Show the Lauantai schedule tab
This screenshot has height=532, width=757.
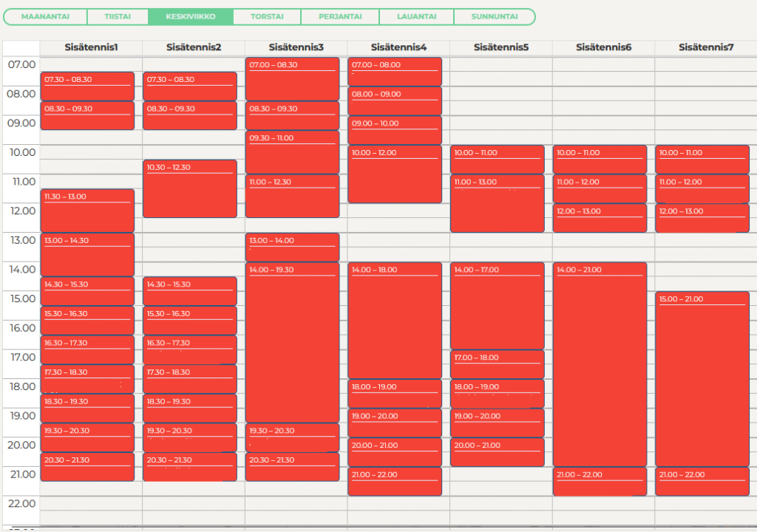click(415, 16)
